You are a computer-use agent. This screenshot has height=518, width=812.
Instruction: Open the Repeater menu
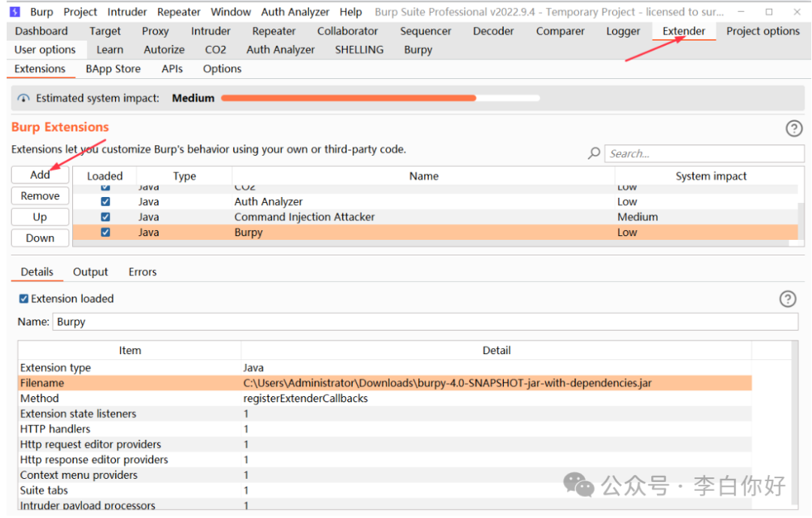[x=179, y=12]
